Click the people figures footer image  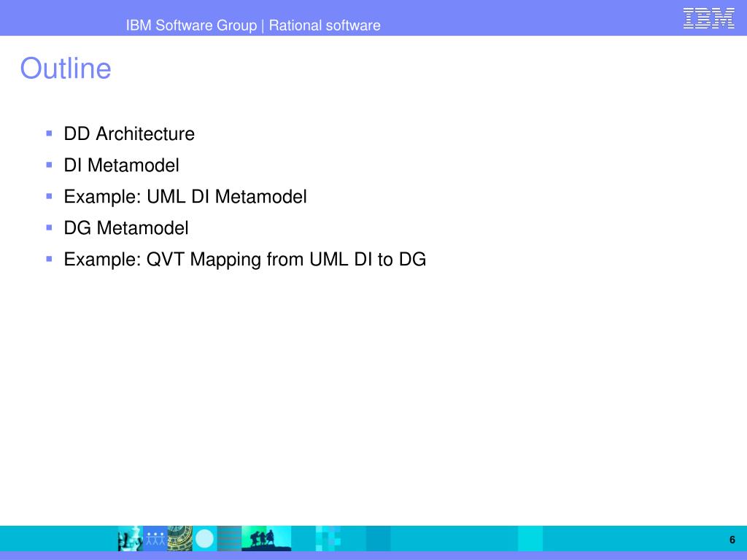[155, 539]
